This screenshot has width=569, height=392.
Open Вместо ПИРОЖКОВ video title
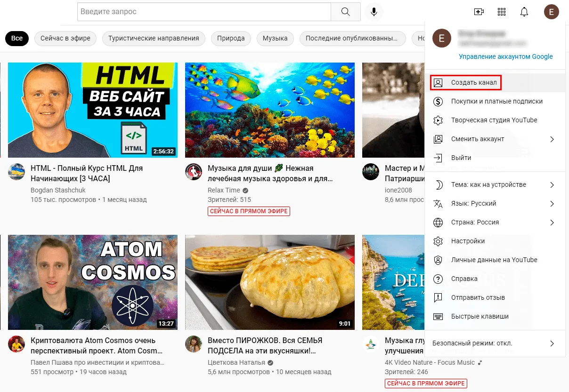(265, 345)
